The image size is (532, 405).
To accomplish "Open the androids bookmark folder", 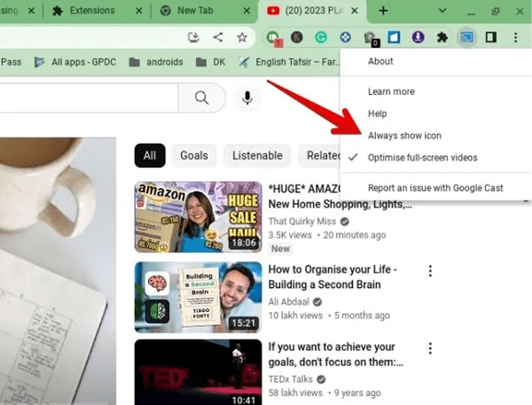I will click(156, 62).
